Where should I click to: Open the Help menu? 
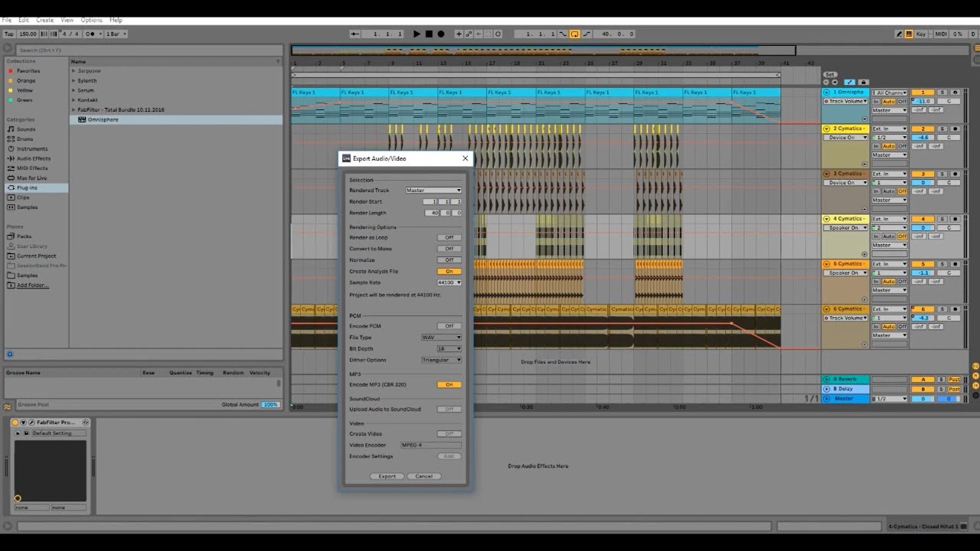116,20
